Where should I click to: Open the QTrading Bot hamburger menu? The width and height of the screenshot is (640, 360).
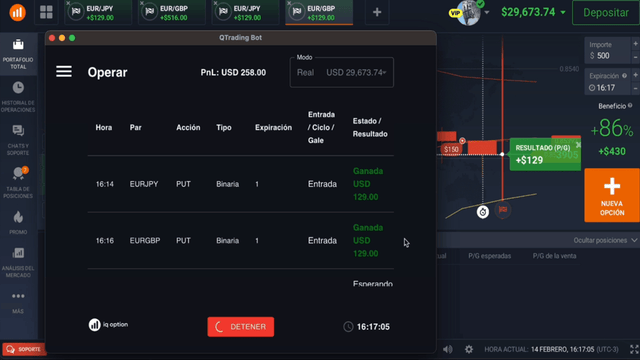[x=64, y=72]
